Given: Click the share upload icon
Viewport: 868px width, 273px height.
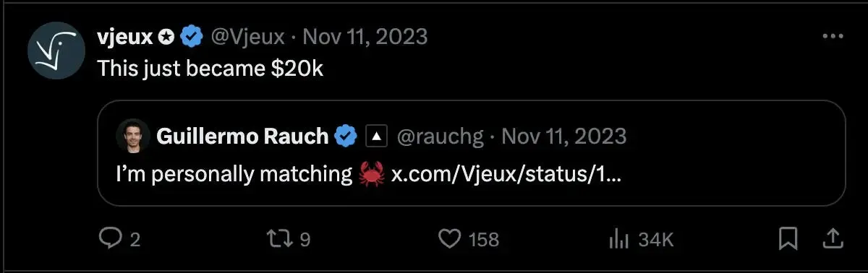Looking at the screenshot, I should pos(832,238).
